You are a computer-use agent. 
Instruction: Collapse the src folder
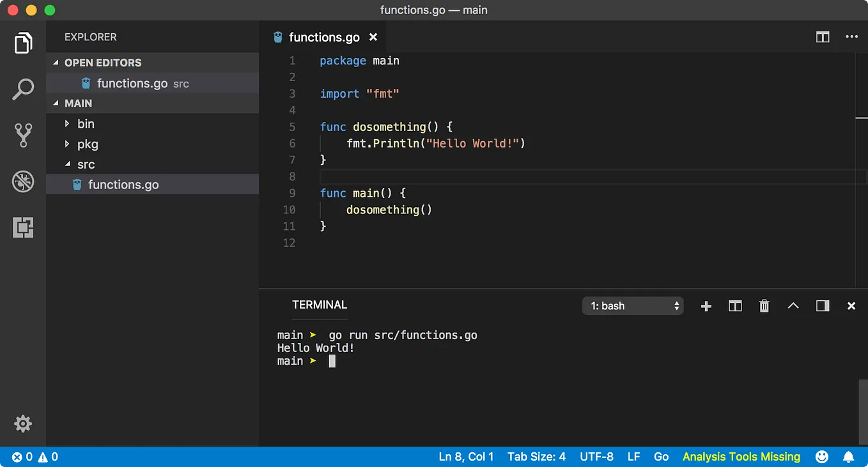(86, 164)
